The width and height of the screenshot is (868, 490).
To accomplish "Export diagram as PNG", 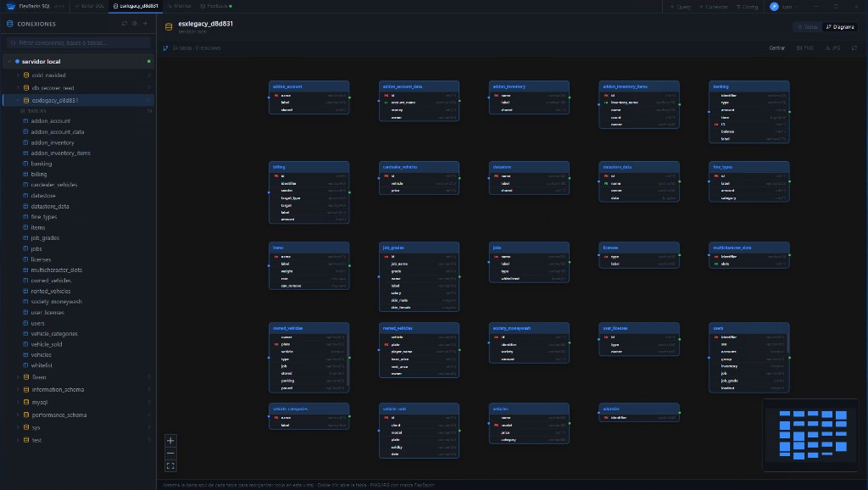I will (805, 48).
